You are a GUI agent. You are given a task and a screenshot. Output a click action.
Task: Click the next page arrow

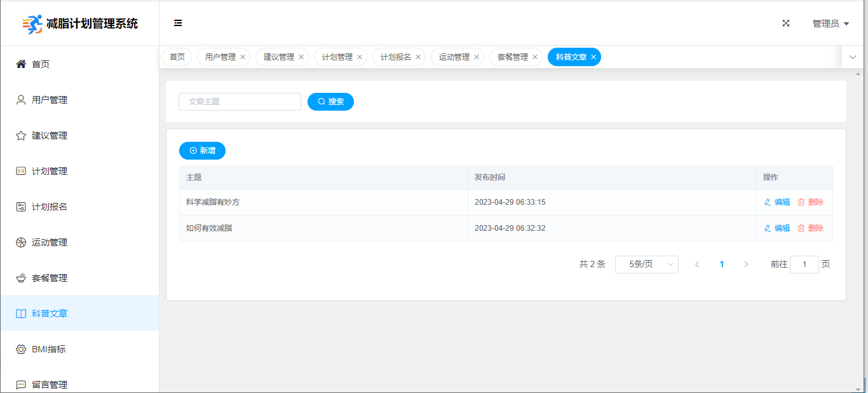point(746,264)
